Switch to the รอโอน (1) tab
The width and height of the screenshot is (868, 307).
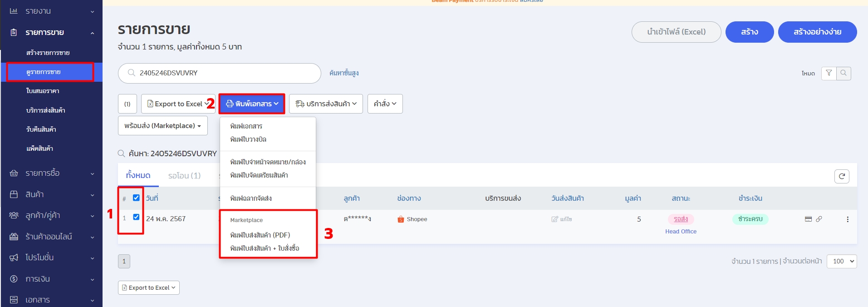(184, 176)
